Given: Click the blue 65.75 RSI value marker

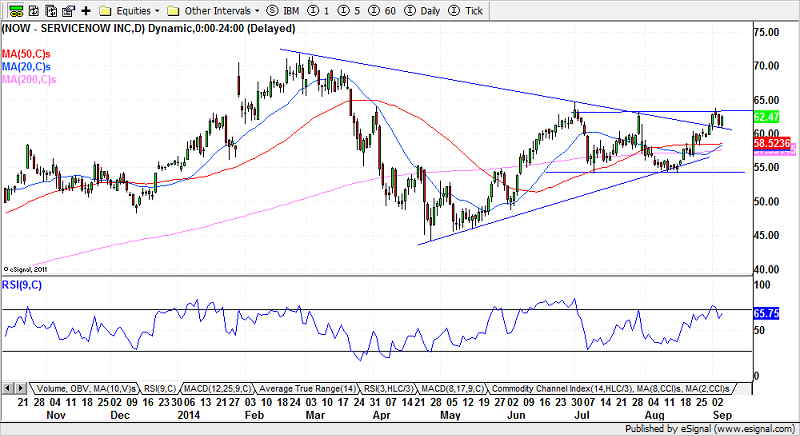Looking at the screenshot, I should click(766, 314).
